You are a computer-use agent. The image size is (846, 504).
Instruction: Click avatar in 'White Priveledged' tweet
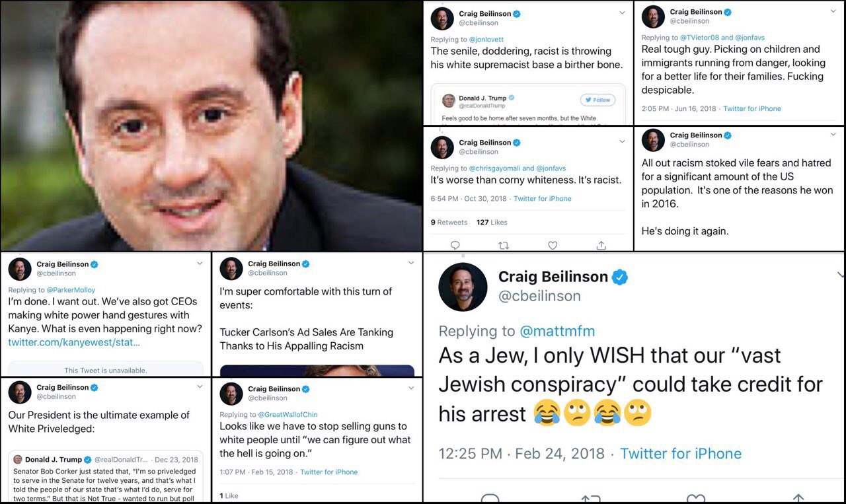click(x=19, y=392)
